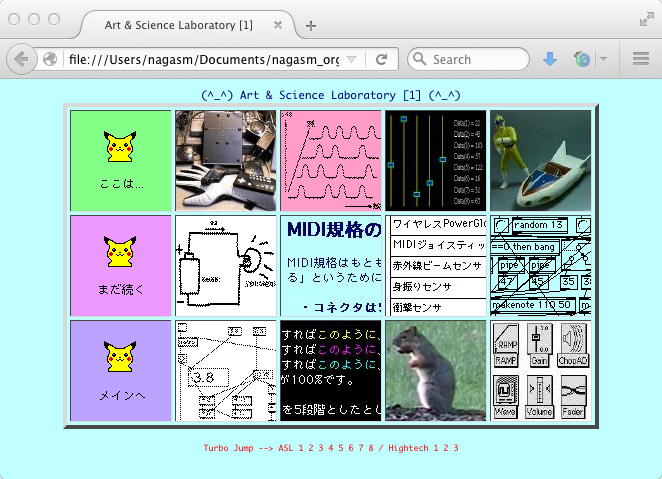Open the RAMP Gain ChopAD icons thumbnail

click(x=541, y=371)
